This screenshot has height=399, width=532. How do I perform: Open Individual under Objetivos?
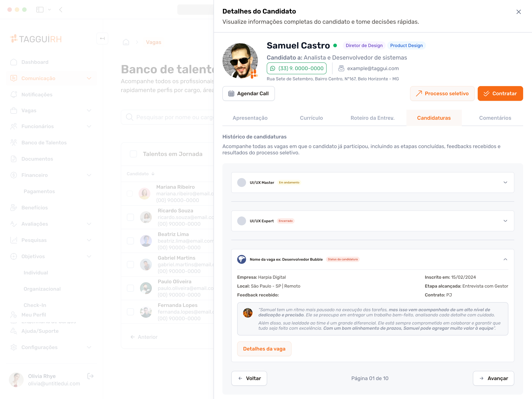coord(36,273)
